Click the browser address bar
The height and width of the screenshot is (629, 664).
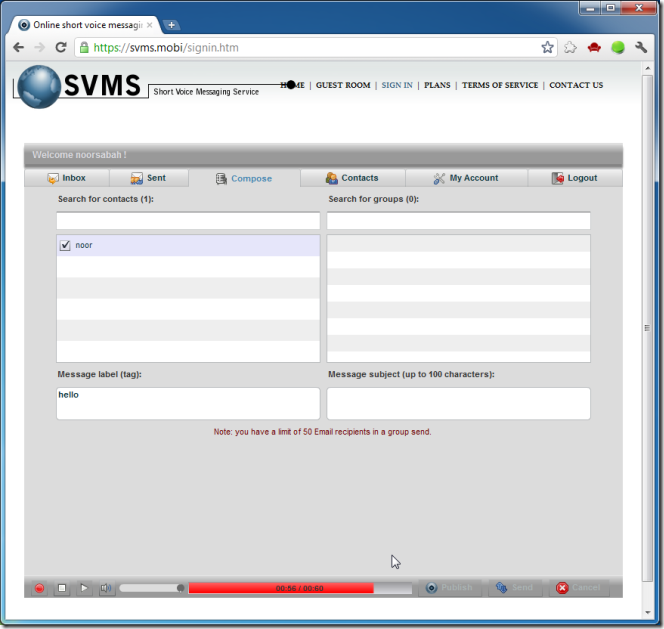(315, 47)
